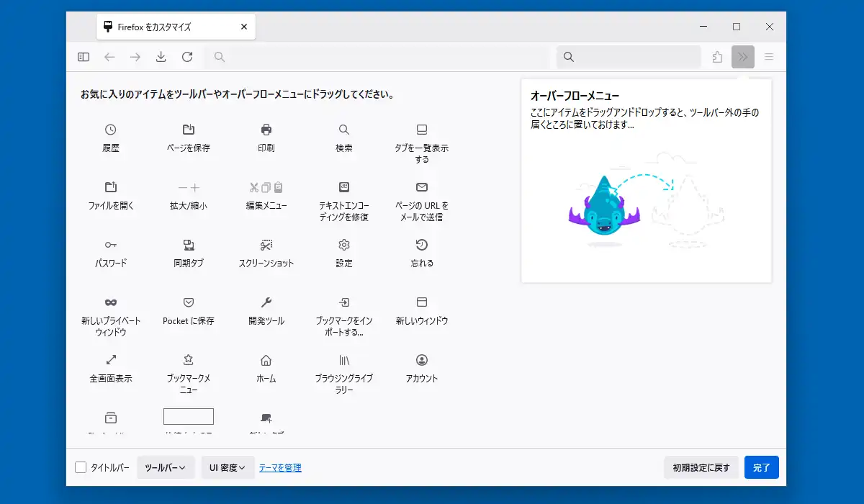
Task: Select the ホーム house icon
Action: click(x=266, y=360)
